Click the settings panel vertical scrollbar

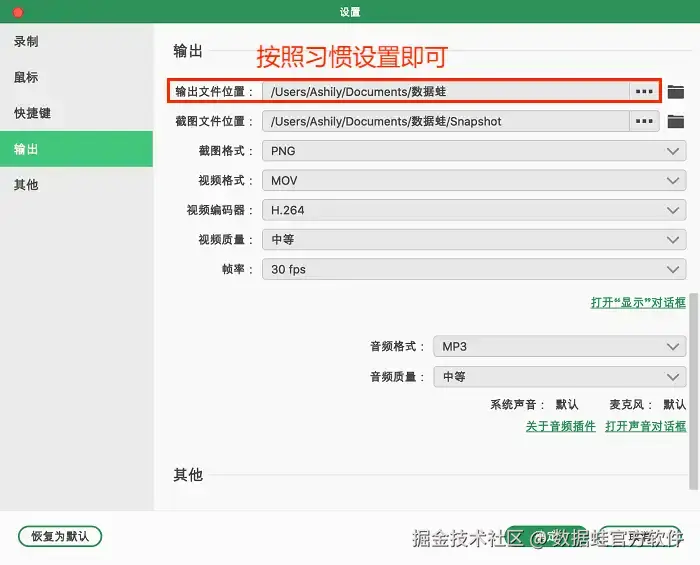coord(693,391)
